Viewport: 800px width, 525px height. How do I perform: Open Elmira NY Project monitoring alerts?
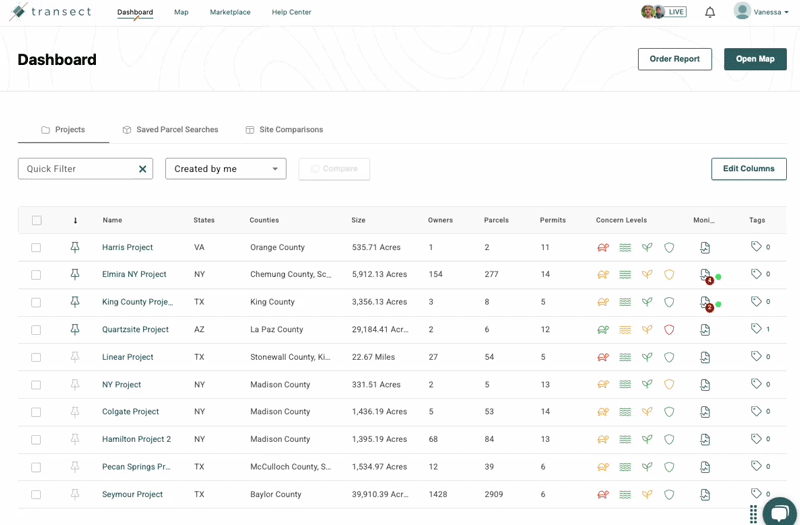click(707, 276)
